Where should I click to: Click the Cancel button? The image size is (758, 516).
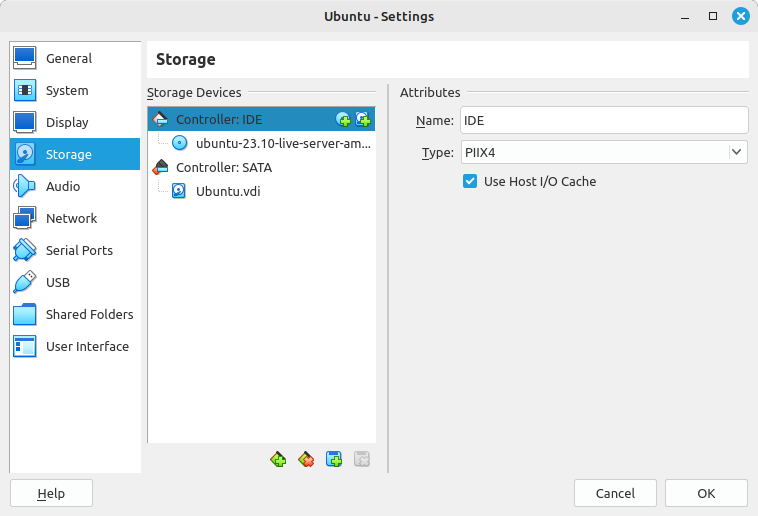(x=615, y=493)
